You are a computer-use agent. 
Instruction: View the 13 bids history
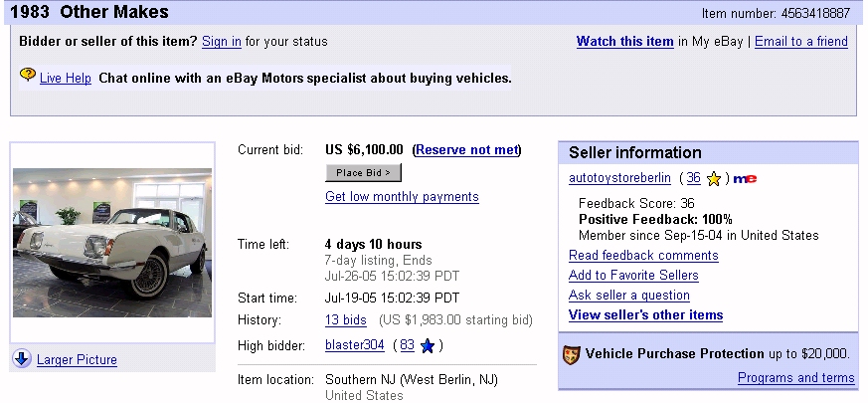(346, 320)
